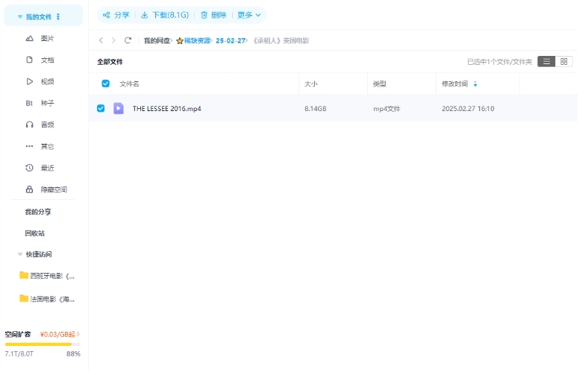
Task: Click the star icon before 稀缺资源
Action: coord(180,41)
